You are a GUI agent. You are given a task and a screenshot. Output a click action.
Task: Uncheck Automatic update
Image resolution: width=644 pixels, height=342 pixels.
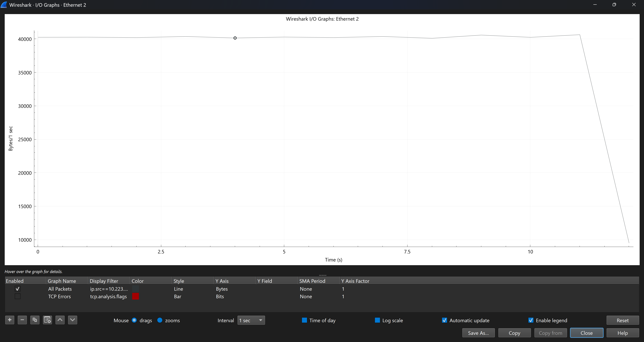[445, 320]
